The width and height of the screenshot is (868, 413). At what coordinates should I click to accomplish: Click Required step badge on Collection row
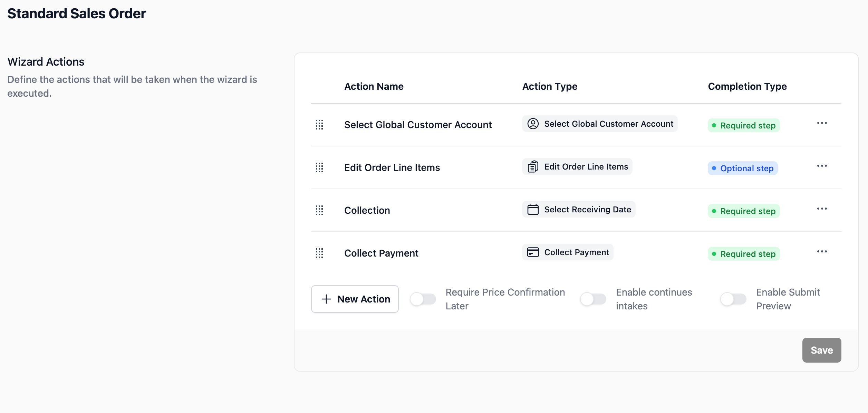744,211
